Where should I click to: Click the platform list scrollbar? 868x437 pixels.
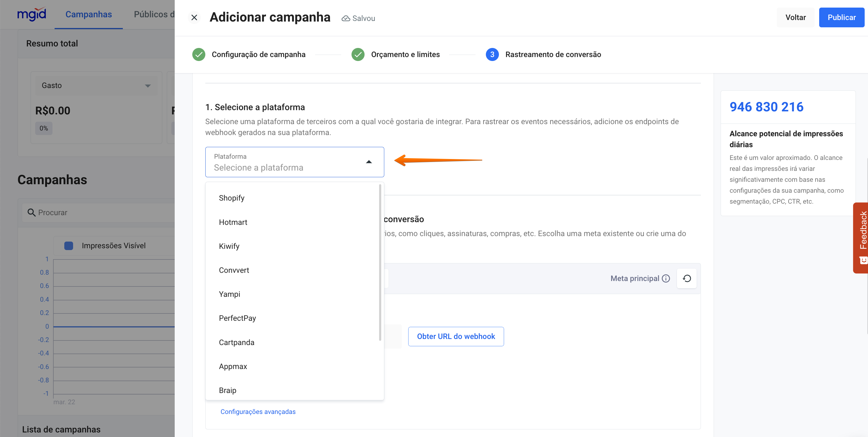380,263
